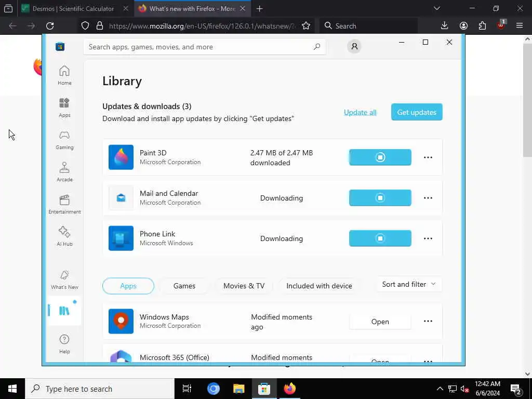Viewport: 532px width, 399px height.
Task: Click the Windows Start button
Action: pyautogui.click(x=12, y=389)
